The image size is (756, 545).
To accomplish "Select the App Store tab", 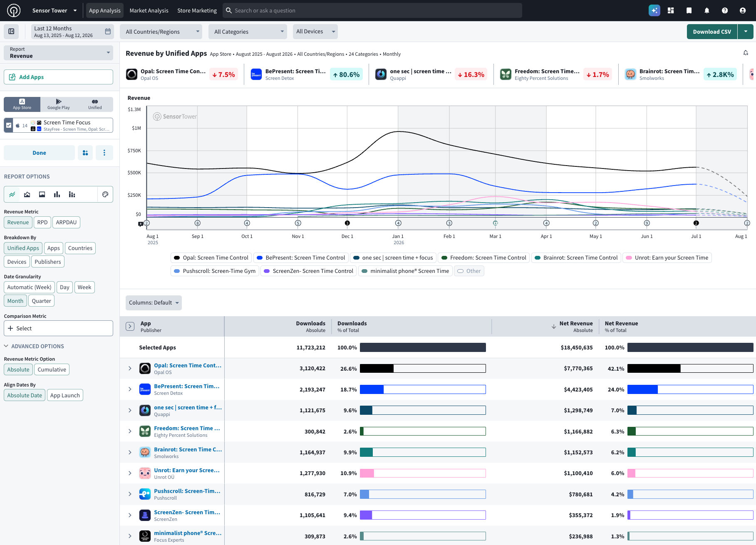I will (22, 104).
